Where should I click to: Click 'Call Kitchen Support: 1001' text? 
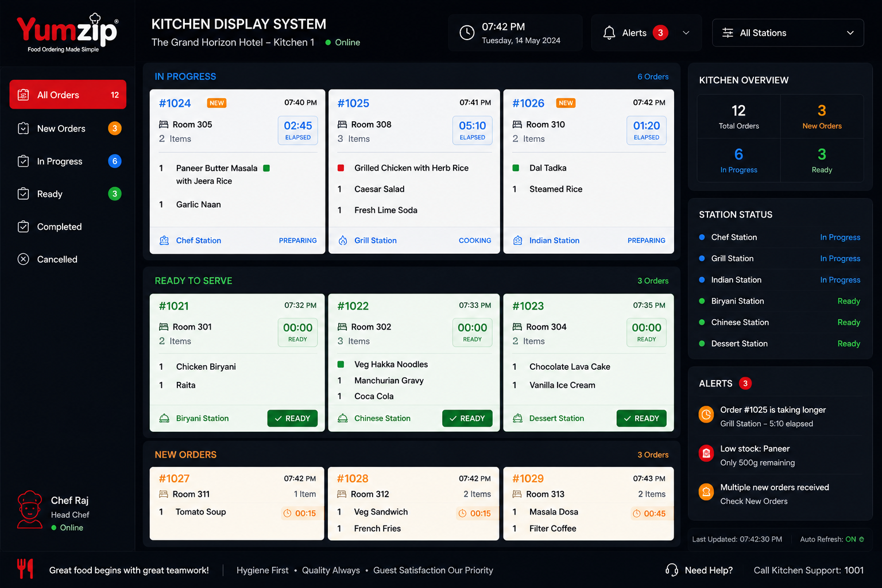click(808, 570)
